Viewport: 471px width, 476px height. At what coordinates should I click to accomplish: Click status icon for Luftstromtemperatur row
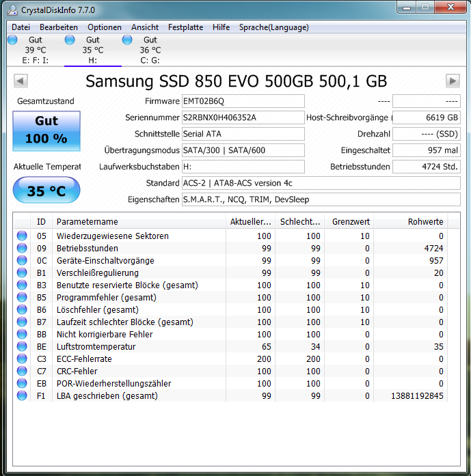[22, 346]
